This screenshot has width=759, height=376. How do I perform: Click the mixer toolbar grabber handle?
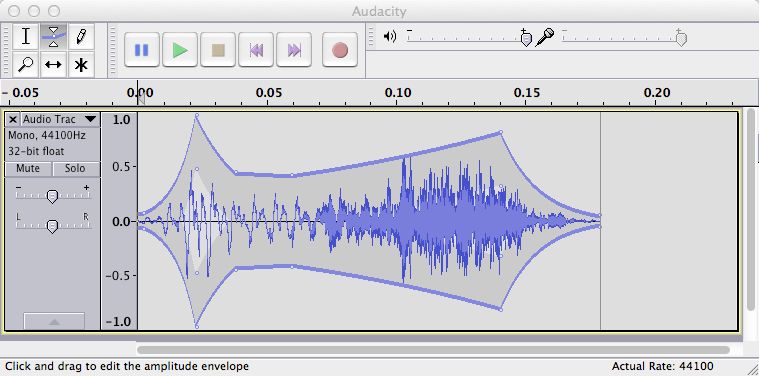[x=371, y=37]
